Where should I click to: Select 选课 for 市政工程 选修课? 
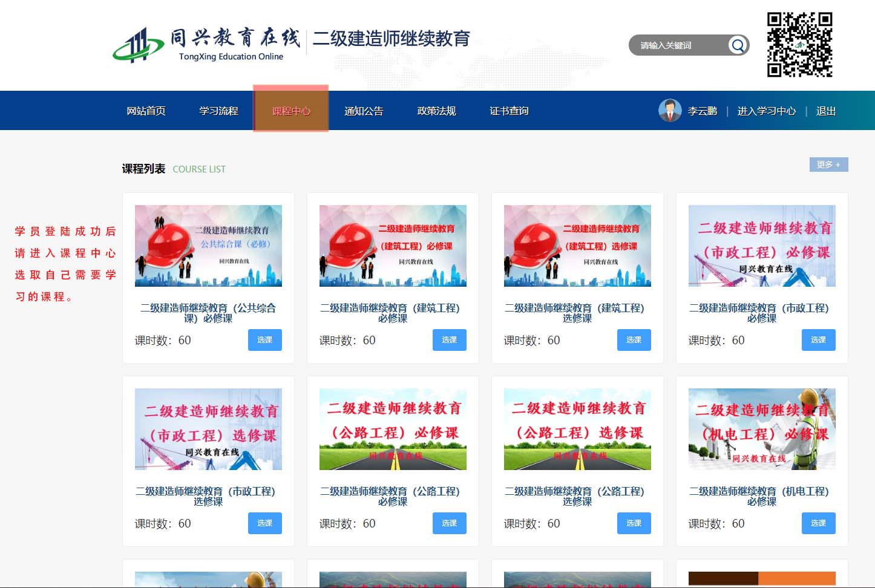click(265, 523)
